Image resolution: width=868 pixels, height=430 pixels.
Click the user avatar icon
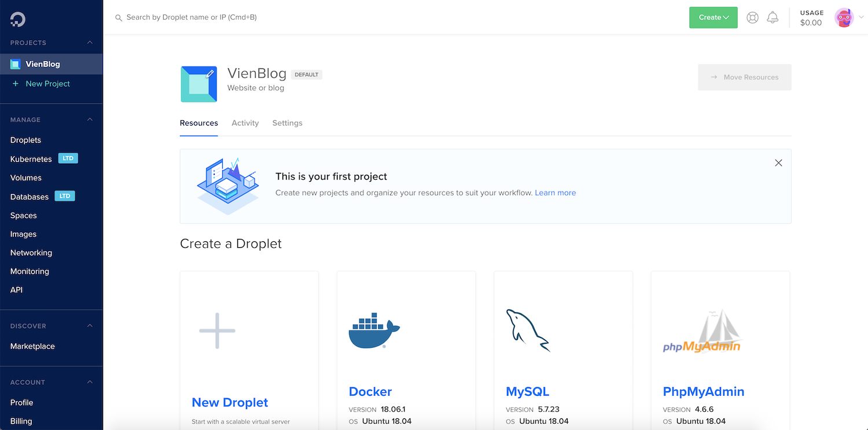pos(844,17)
